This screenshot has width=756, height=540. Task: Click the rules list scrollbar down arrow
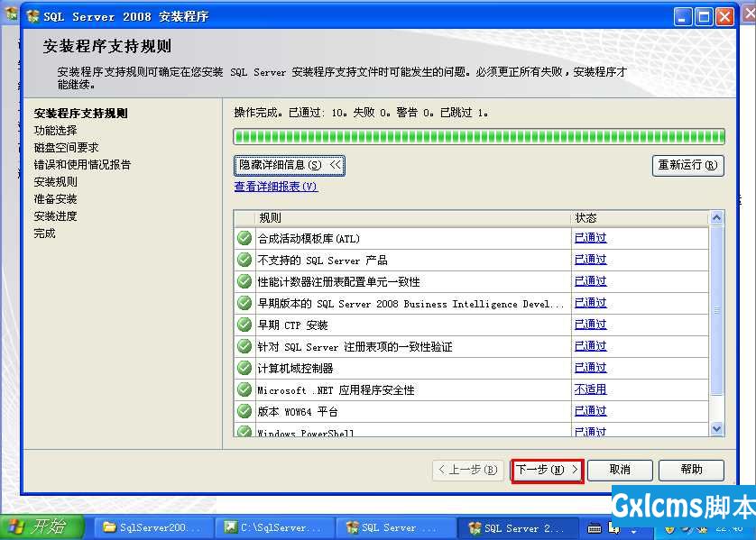pos(716,429)
